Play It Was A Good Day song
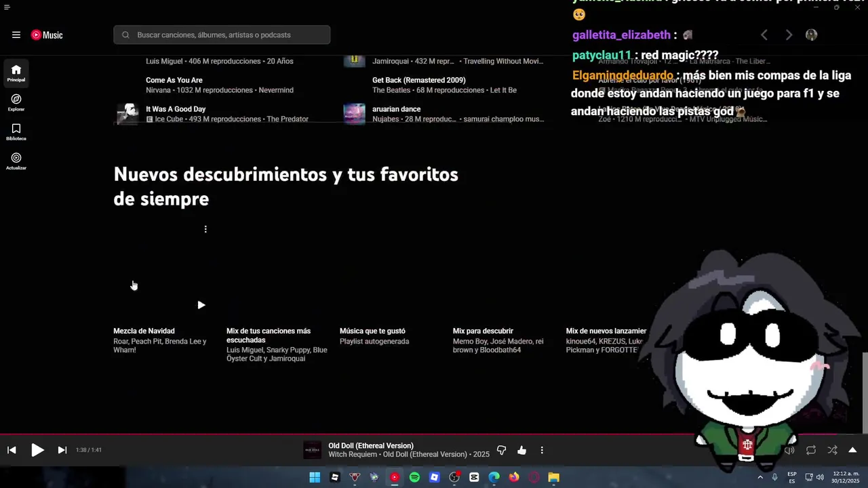Screen dimensions: 868x488 pos(176,109)
